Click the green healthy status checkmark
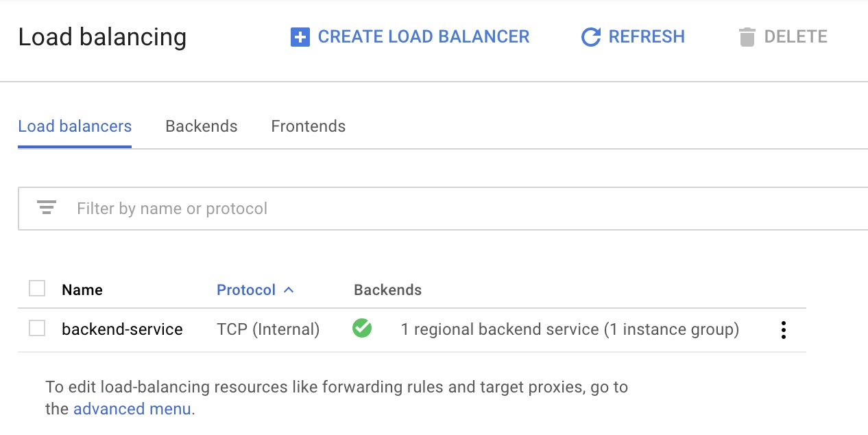 (x=362, y=329)
